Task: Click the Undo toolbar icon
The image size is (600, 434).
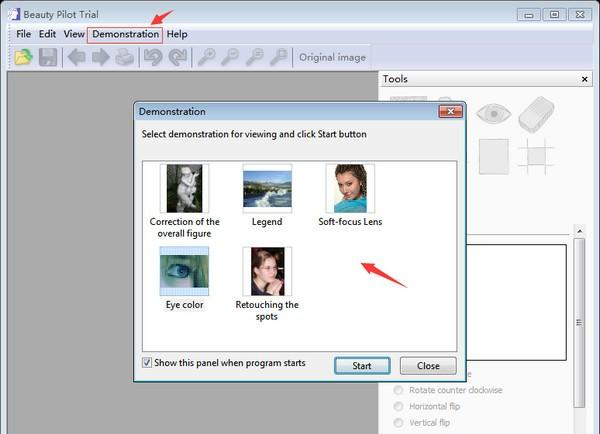Action: coord(153,57)
